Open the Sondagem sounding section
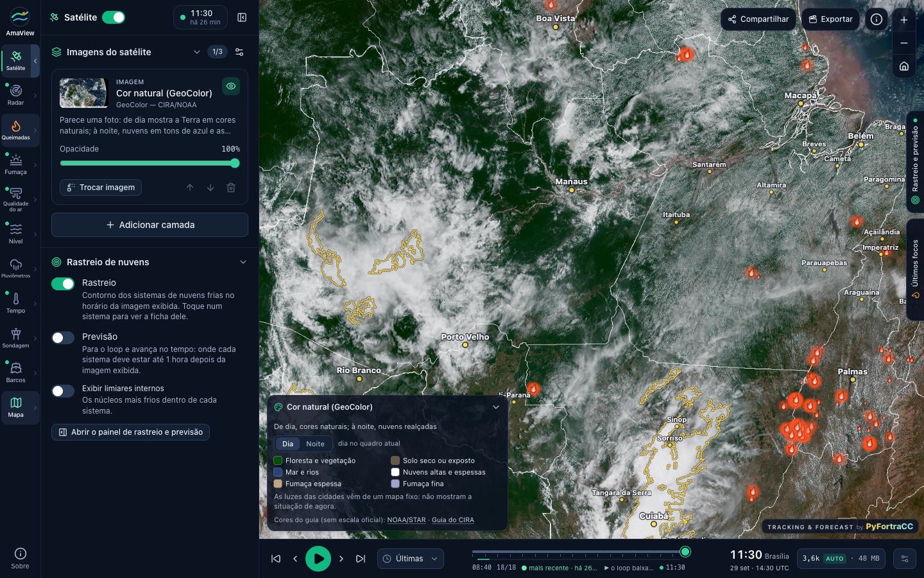The height and width of the screenshot is (578, 924). 16,338
